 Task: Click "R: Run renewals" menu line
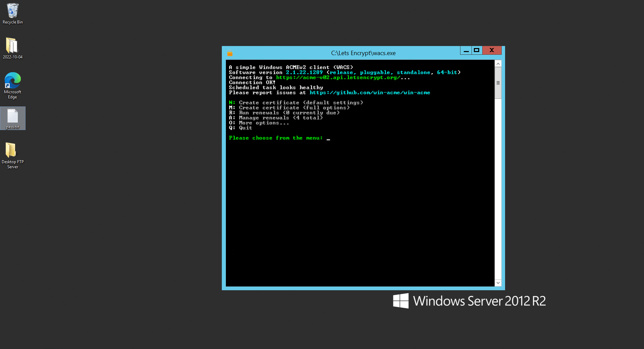pos(284,113)
